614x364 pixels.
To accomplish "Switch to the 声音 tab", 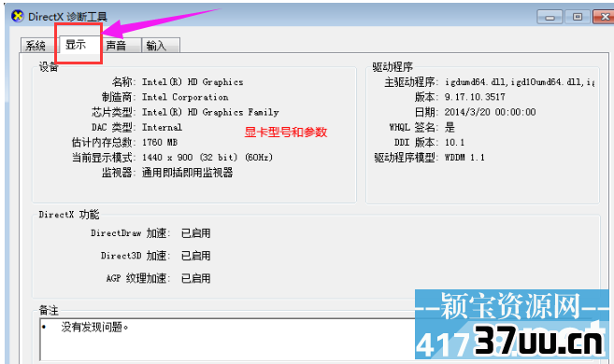I will click(x=120, y=46).
